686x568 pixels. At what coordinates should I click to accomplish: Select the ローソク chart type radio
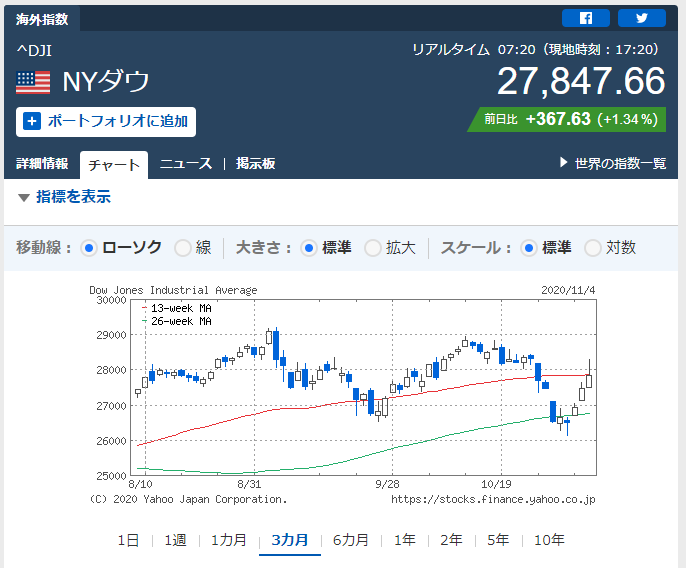tap(89, 249)
